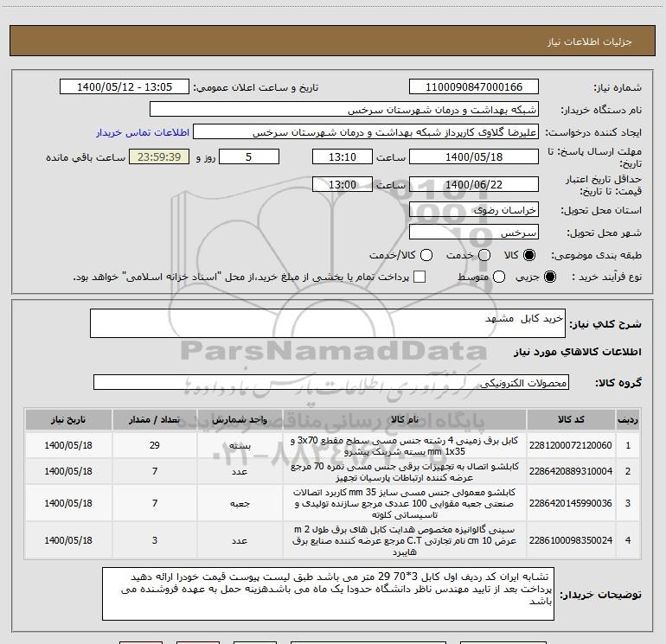Click the deadline time field 13:10
This screenshot has height=644, width=666.
(x=343, y=156)
